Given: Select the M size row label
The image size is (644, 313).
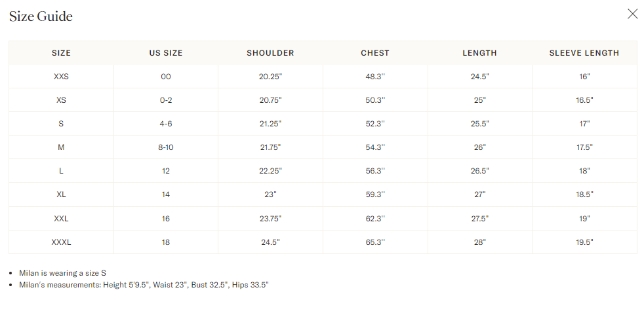Looking at the screenshot, I should coord(61,147).
